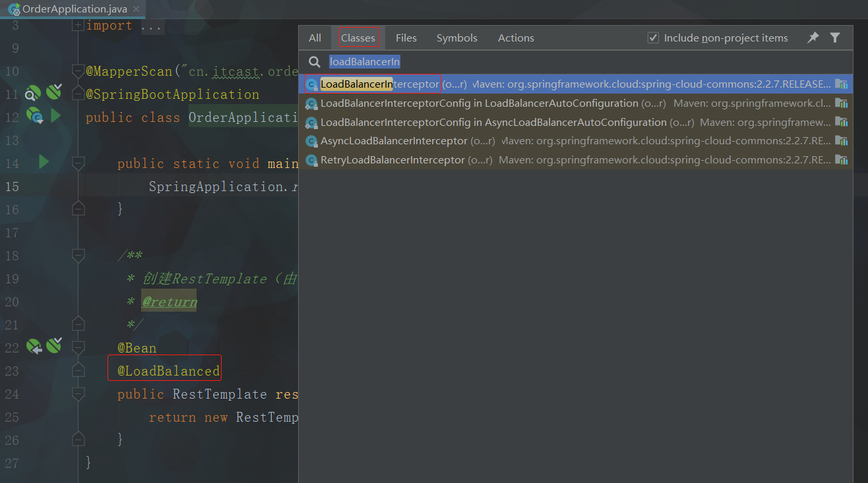Click library icon on AsyncLoadBalancerInterceptor row
Viewport: 868px width, 483px height.
tap(841, 141)
